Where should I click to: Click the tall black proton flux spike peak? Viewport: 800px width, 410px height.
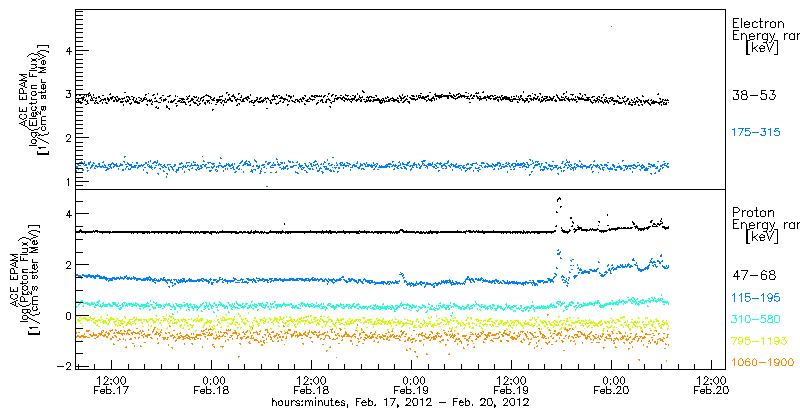(x=559, y=199)
